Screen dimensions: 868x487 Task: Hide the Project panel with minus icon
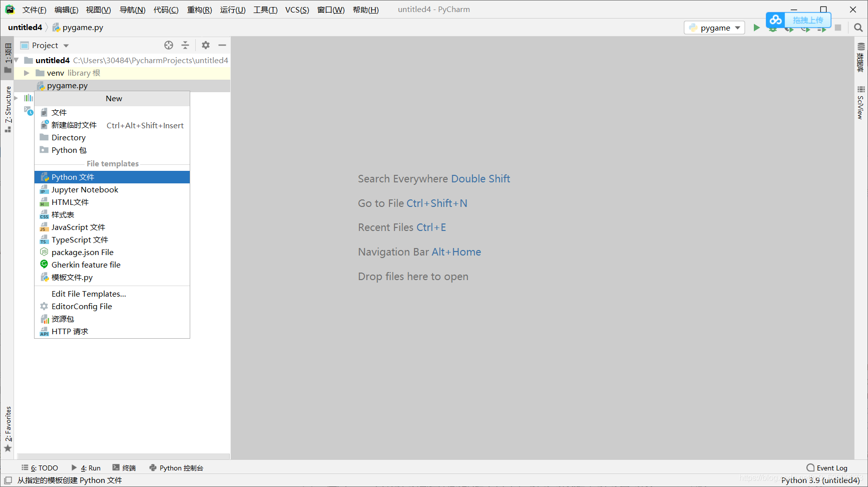click(222, 45)
